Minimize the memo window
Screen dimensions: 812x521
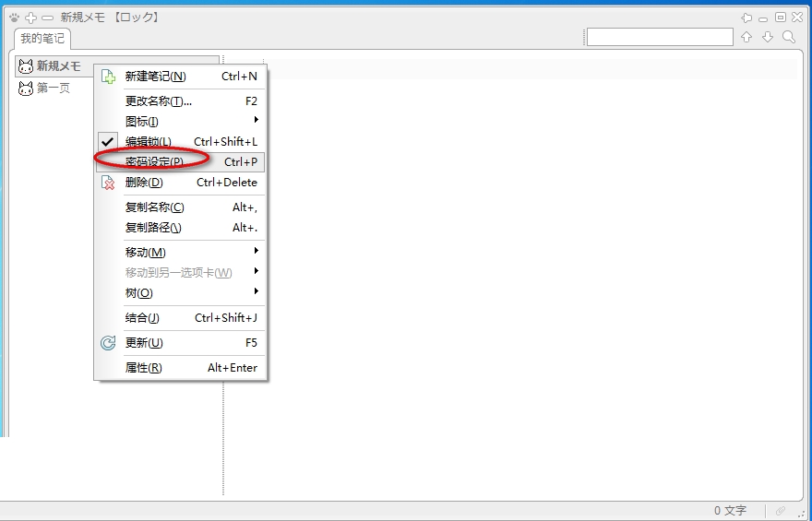[x=763, y=18]
